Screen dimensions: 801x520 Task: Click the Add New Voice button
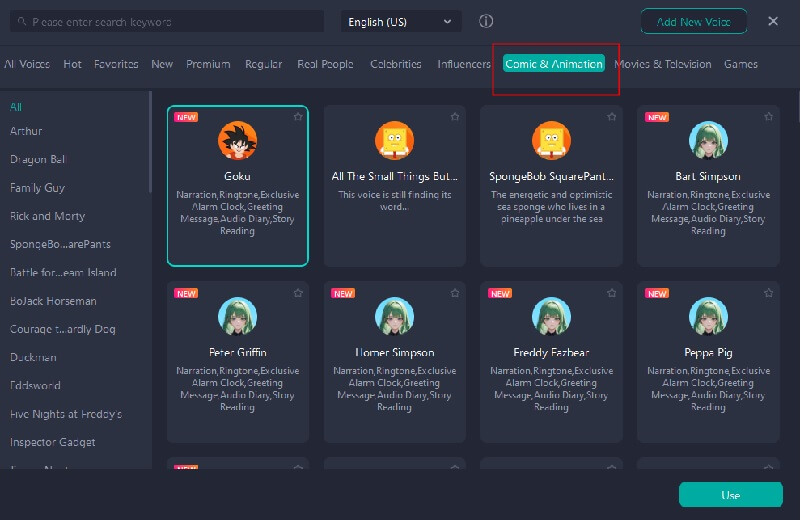(x=694, y=21)
